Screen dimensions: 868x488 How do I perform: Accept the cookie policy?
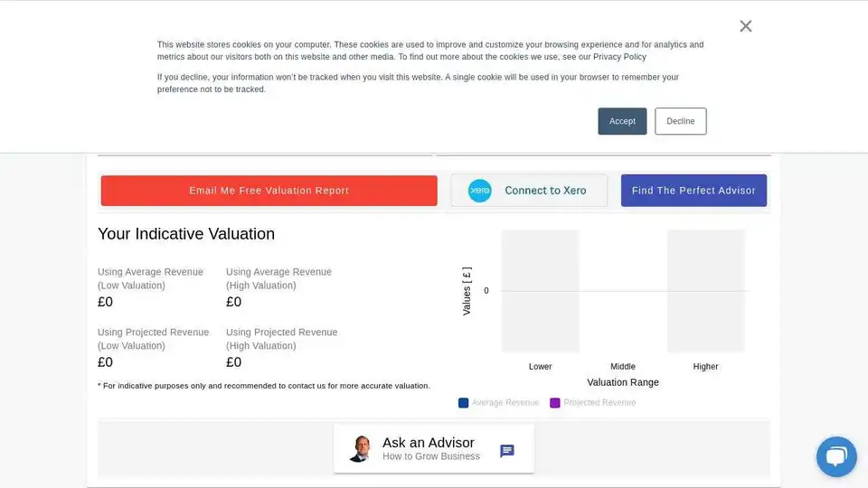(622, 121)
